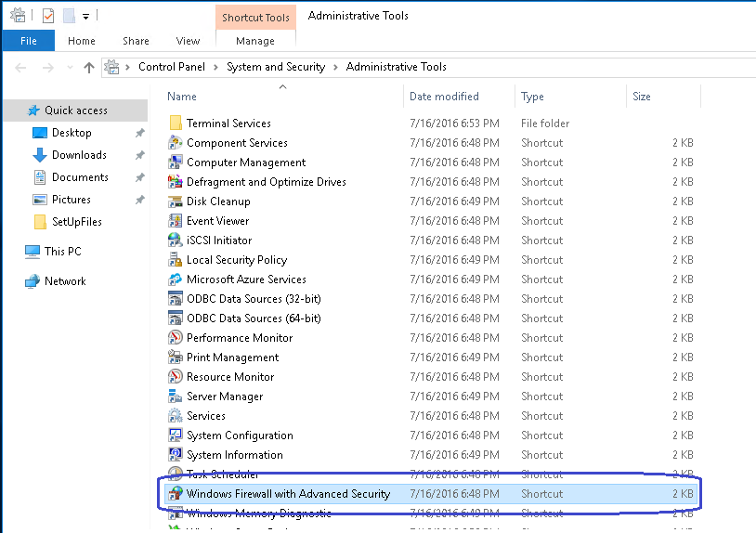Unpin Desktop using its pin icon

(x=140, y=133)
